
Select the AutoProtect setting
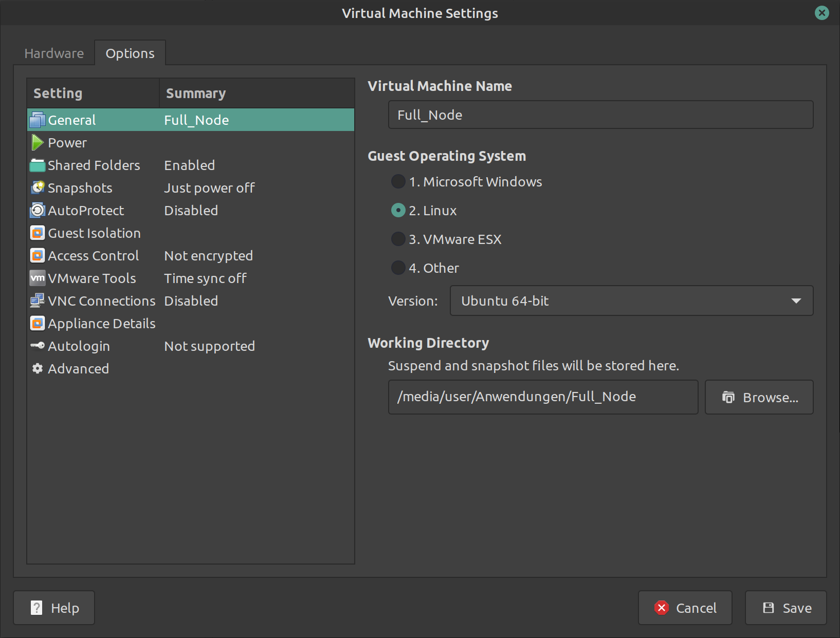coord(191,210)
